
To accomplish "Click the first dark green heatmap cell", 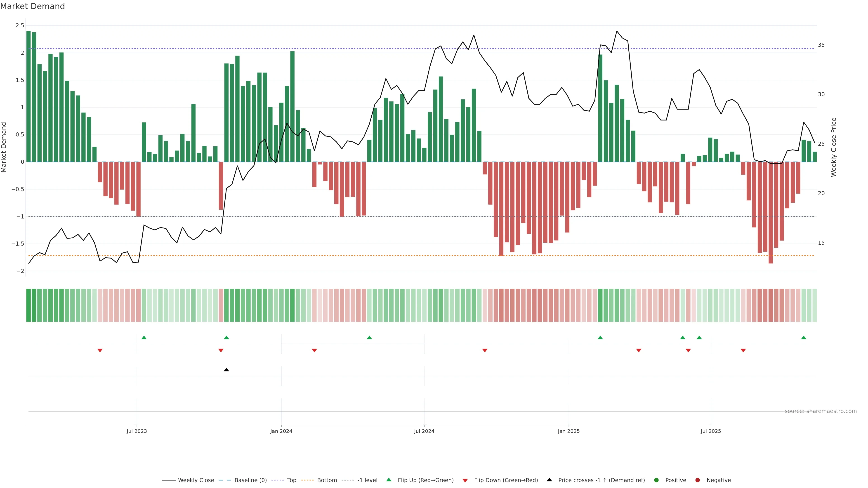I will tap(28, 305).
